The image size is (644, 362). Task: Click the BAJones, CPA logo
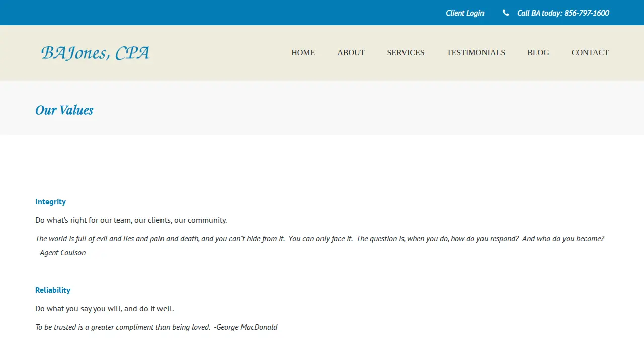click(96, 53)
